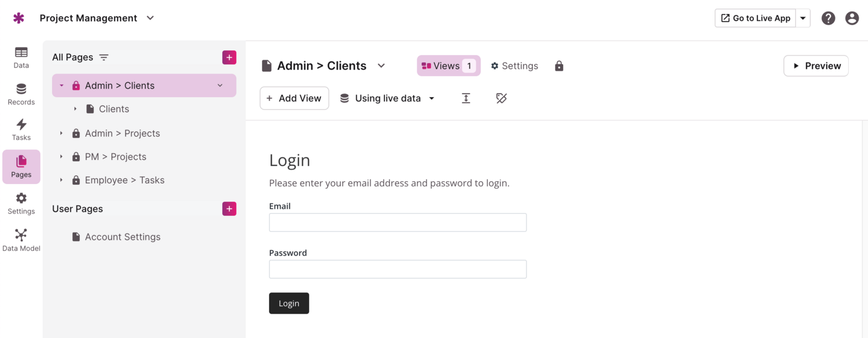The width and height of the screenshot is (868, 338).
Task: Click the page lock icon beside Settings
Action: (x=559, y=66)
